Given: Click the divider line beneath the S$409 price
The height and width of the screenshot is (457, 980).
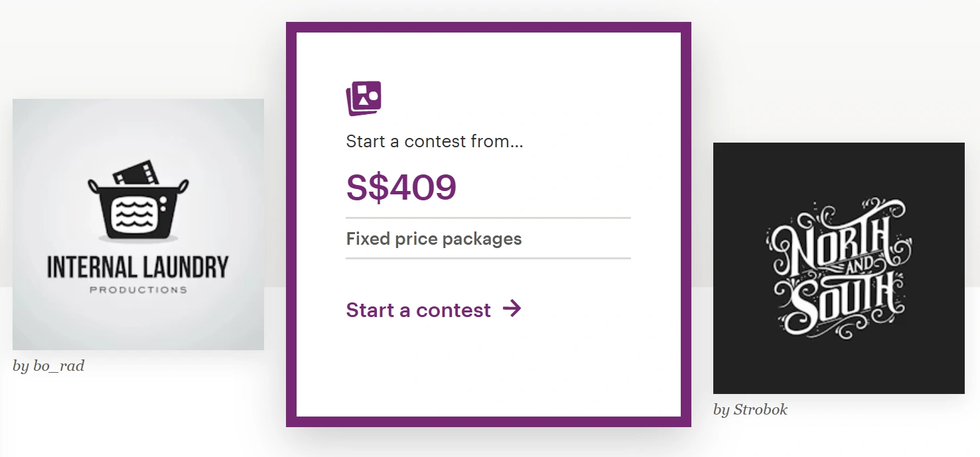Looking at the screenshot, I should [x=488, y=218].
